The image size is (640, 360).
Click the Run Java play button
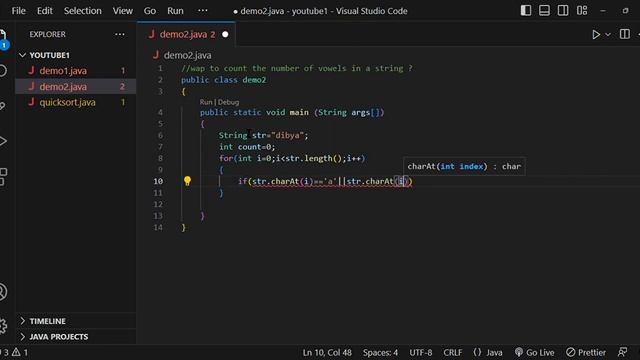(596, 35)
